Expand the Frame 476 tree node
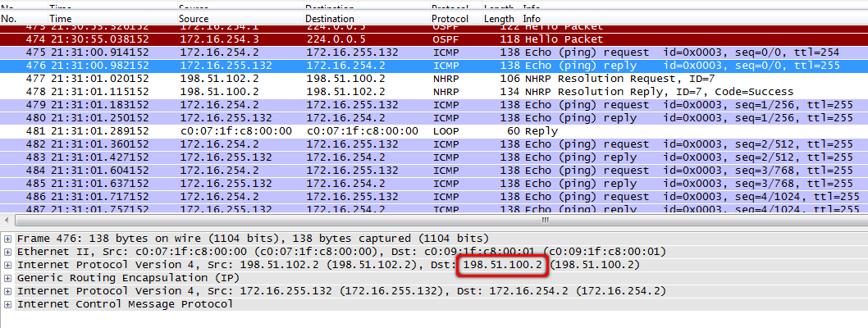 [7, 239]
